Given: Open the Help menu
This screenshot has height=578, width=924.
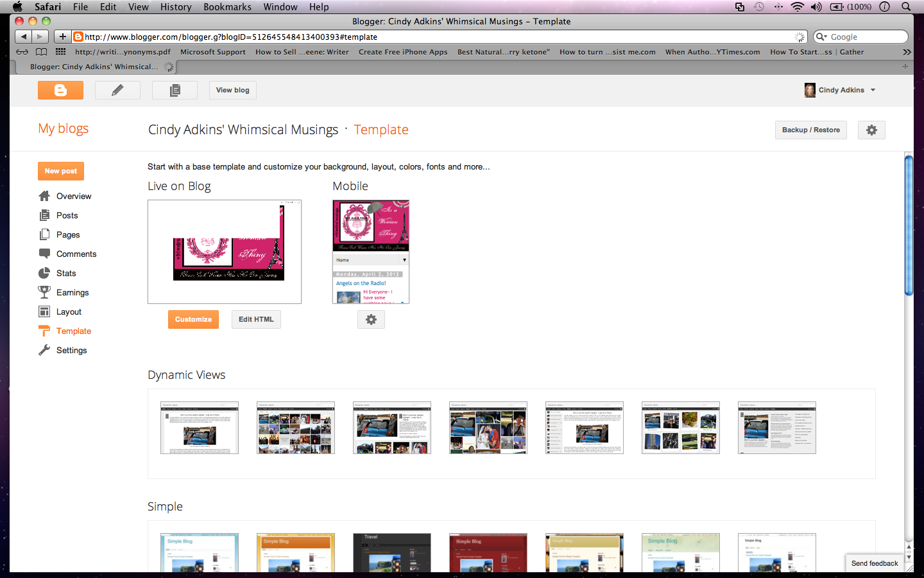Looking at the screenshot, I should pos(319,7).
